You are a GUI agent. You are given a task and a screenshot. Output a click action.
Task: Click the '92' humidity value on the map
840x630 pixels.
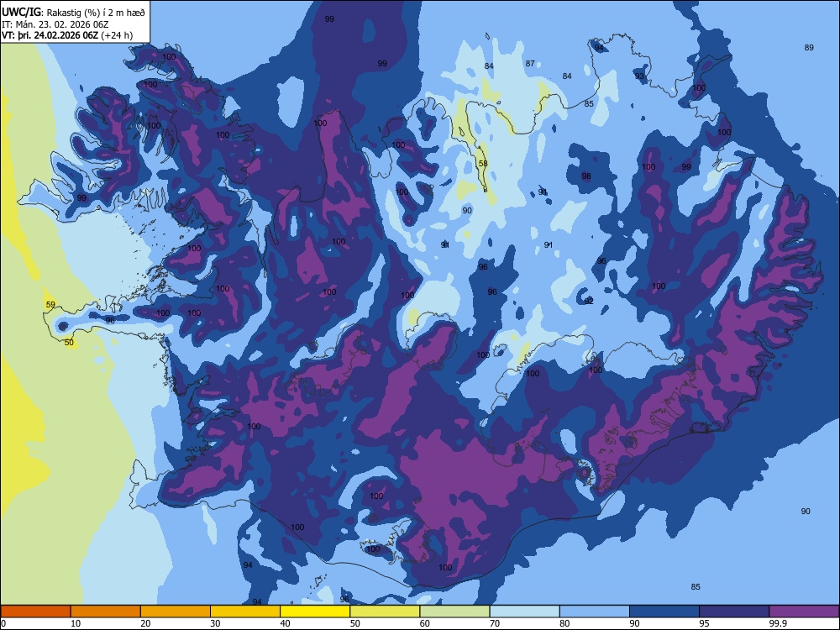(589, 301)
